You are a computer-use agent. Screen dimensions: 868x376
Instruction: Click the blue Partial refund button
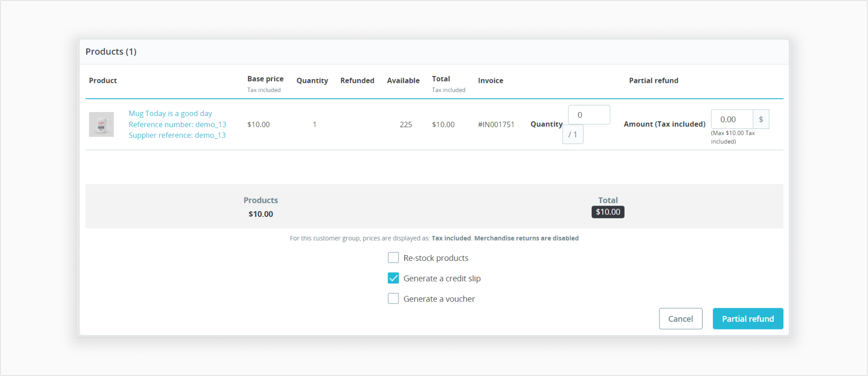pos(748,318)
